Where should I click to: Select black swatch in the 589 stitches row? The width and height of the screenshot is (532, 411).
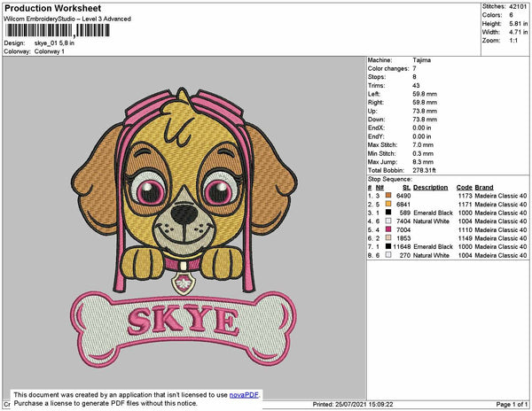tap(388, 213)
